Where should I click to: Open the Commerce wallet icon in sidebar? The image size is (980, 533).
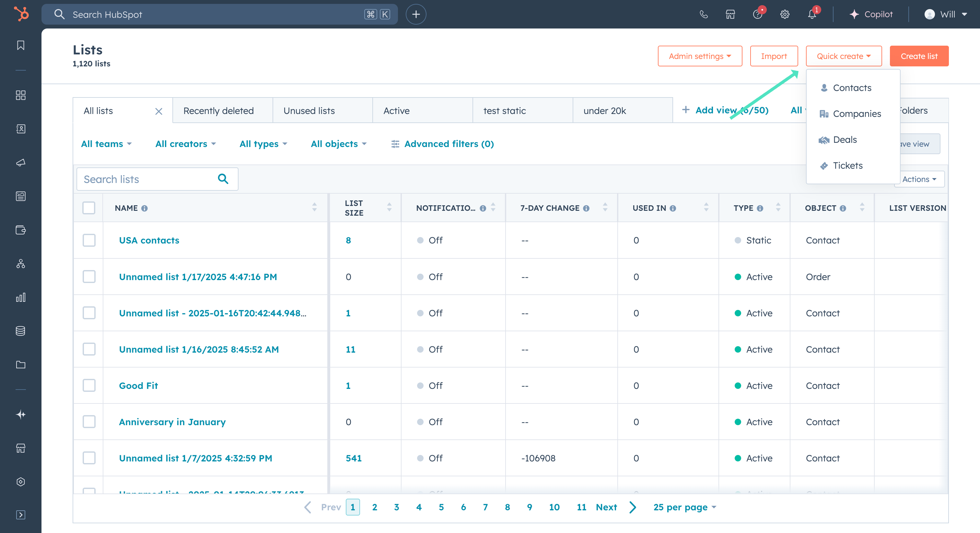pos(20,230)
